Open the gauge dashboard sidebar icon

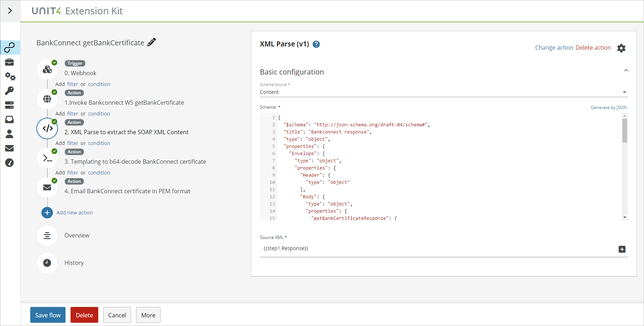coord(9,163)
